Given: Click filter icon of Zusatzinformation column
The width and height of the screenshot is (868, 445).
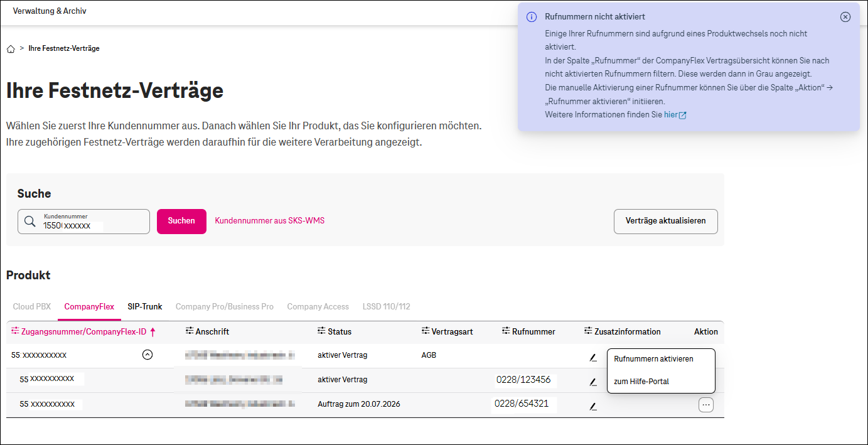Looking at the screenshot, I should tap(588, 331).
